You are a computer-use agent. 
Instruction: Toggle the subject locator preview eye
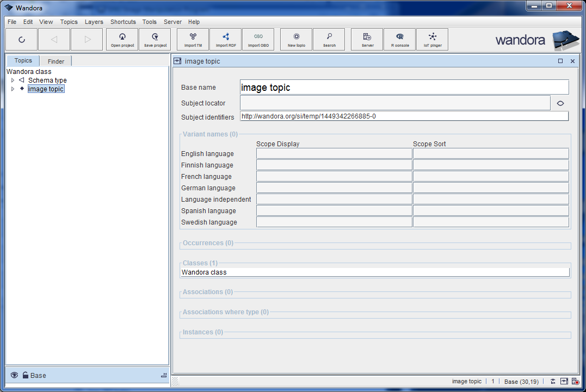pyautogui.click(x=560, y=103)
